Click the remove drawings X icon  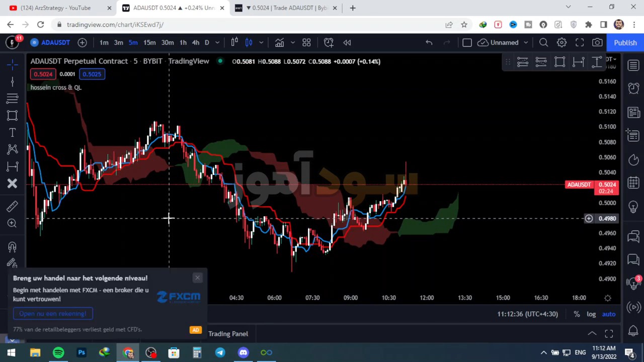(x=13, y=184)
